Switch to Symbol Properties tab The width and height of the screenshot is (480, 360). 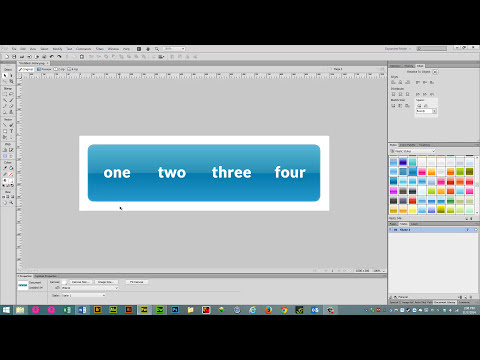[x=46, y=276]
